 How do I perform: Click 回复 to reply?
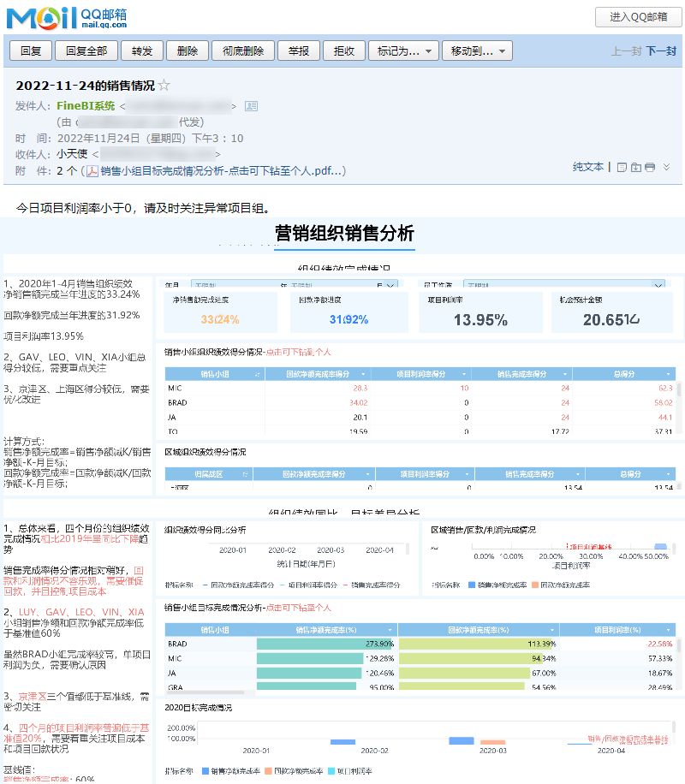31,51
